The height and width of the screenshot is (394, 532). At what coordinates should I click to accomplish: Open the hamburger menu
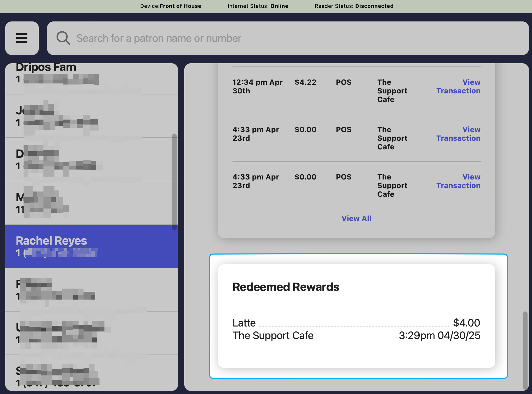(x=22, y=38)
